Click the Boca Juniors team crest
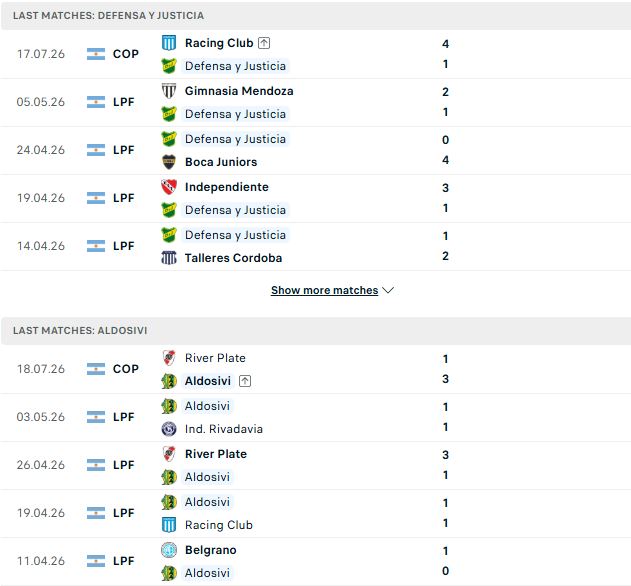Viewport: 631px width, 586px height. click(169, 162)
